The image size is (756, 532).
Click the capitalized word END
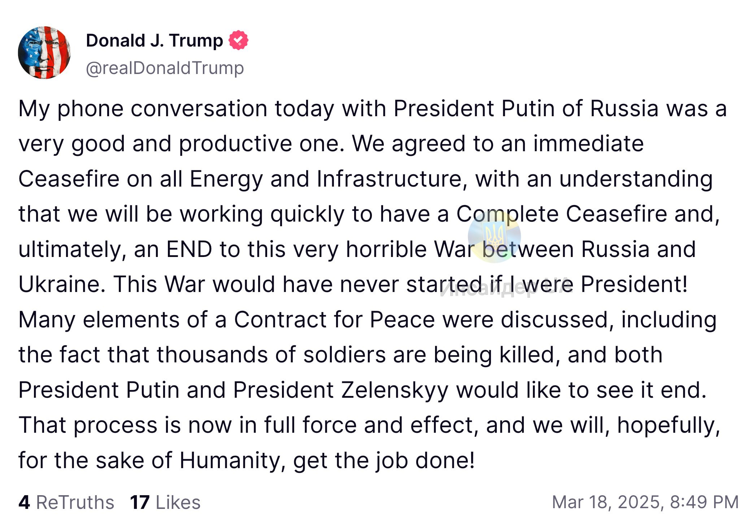(189, 249)
